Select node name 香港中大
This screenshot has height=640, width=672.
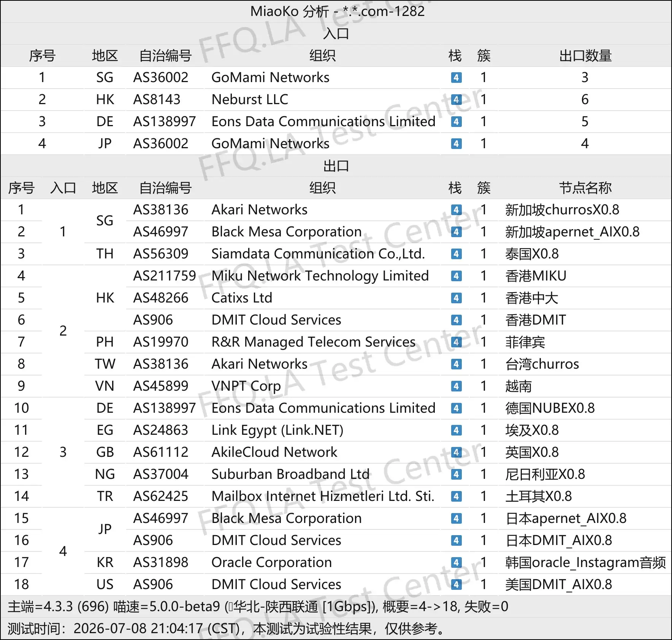531,298
